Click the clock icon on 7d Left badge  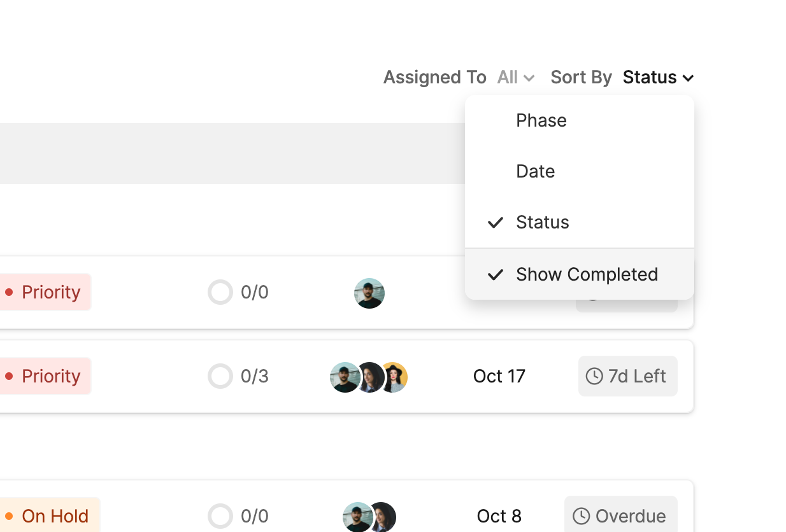point(594,376)
